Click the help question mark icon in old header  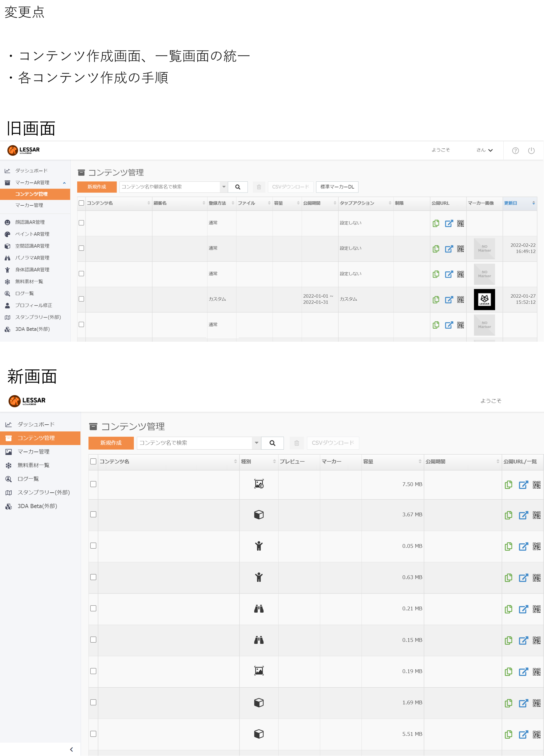[515, 151]
